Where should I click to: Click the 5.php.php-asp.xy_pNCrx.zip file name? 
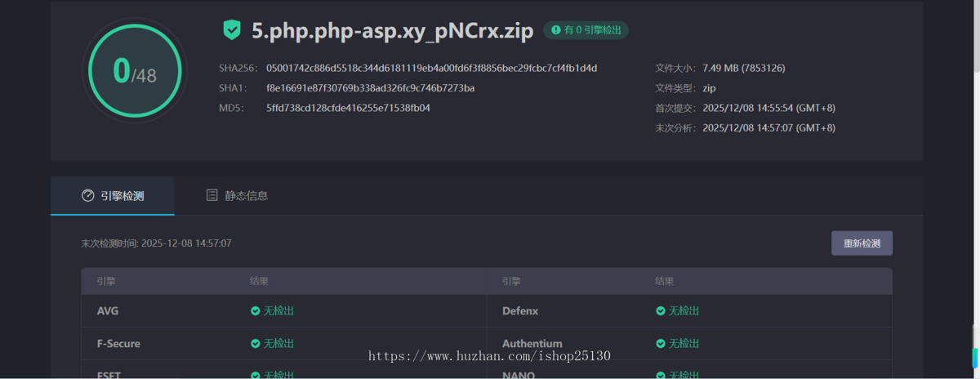tap(392, 31)
